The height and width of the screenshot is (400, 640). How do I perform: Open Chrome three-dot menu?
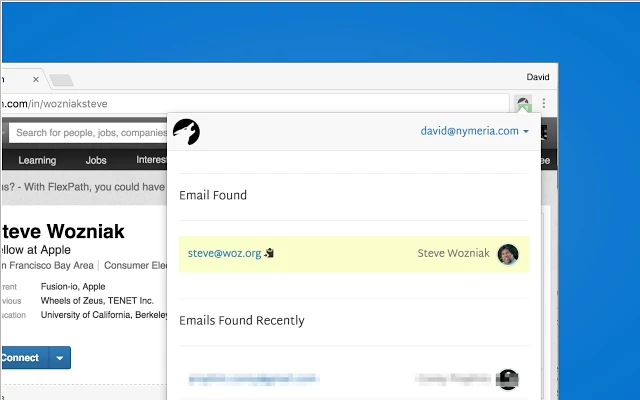pos(544,103)
